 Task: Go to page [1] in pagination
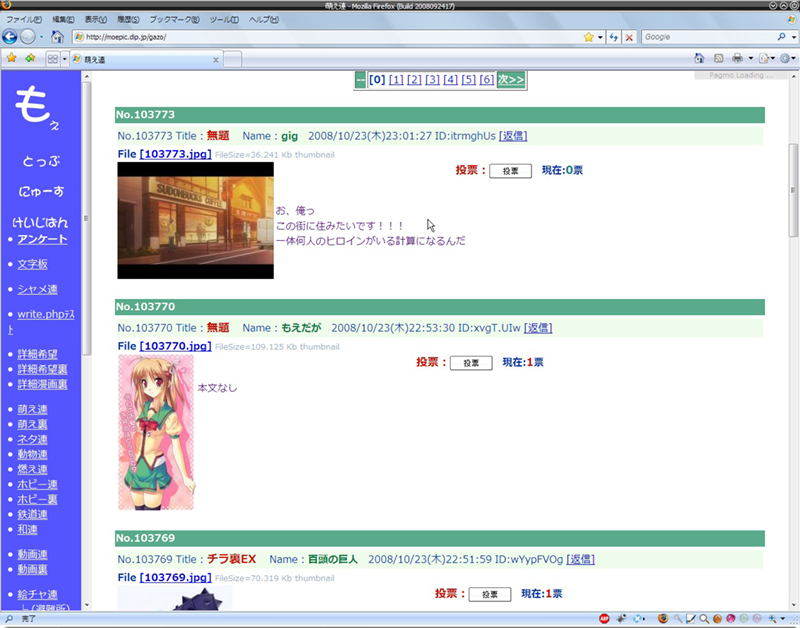coord(396,80)
